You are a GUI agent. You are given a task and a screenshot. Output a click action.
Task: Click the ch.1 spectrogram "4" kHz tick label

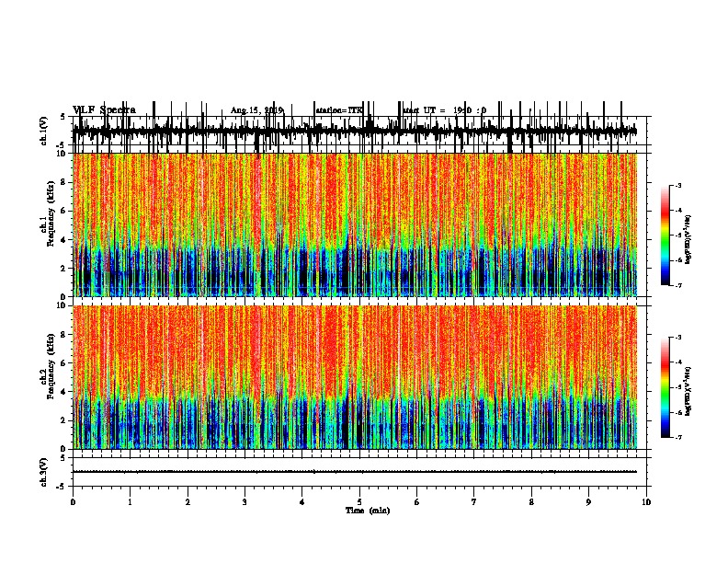64,240
